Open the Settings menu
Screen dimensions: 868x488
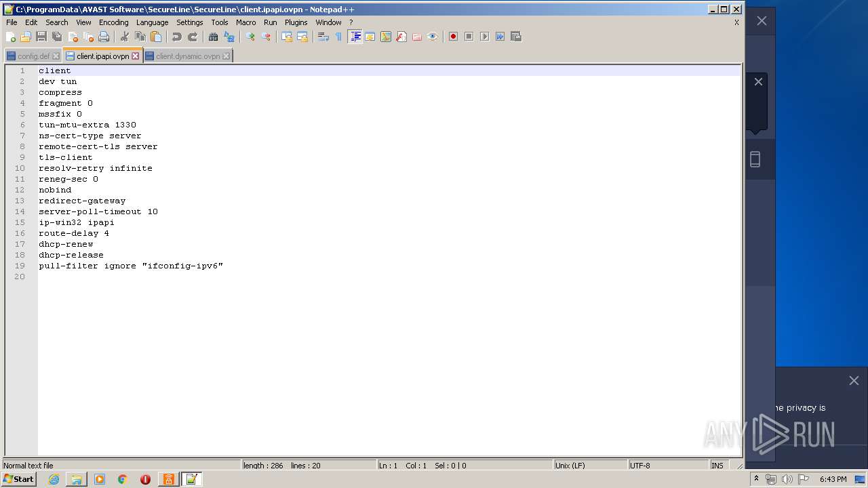click(x=190, y=22)
